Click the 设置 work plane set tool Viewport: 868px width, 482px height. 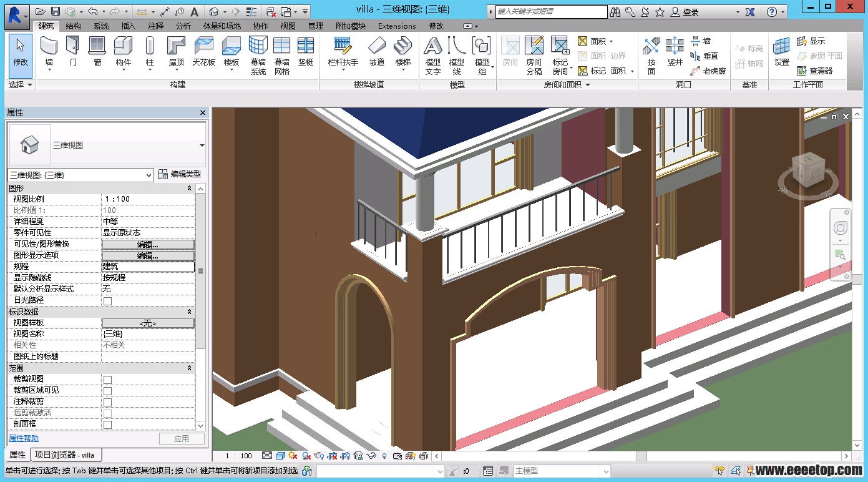click(x=782, y=52)
